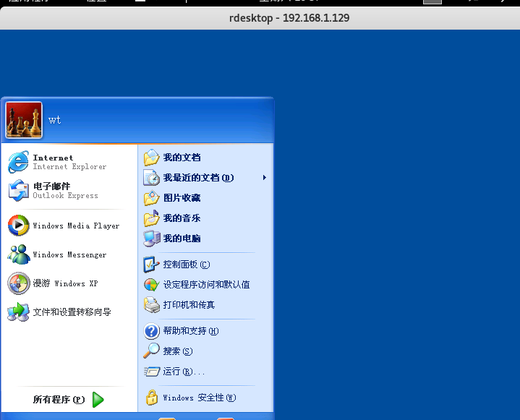Click the user name wt
520x420 pixels.
click(54, 120)
